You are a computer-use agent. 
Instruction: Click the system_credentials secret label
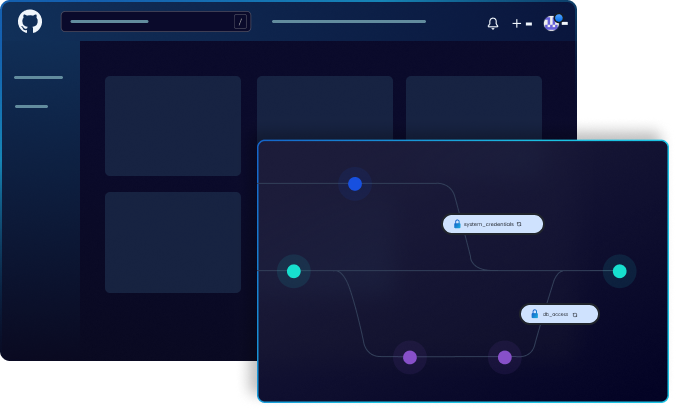tap(488, 224)
